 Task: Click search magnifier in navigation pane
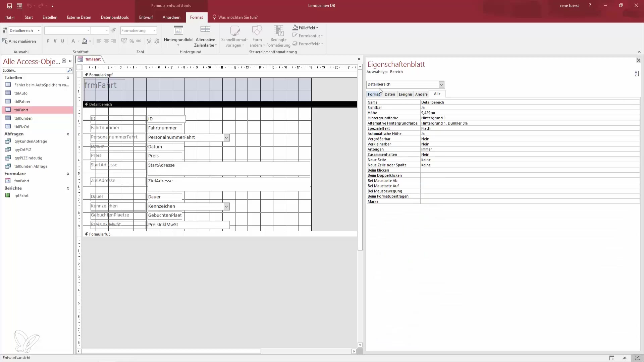(69, 70)
